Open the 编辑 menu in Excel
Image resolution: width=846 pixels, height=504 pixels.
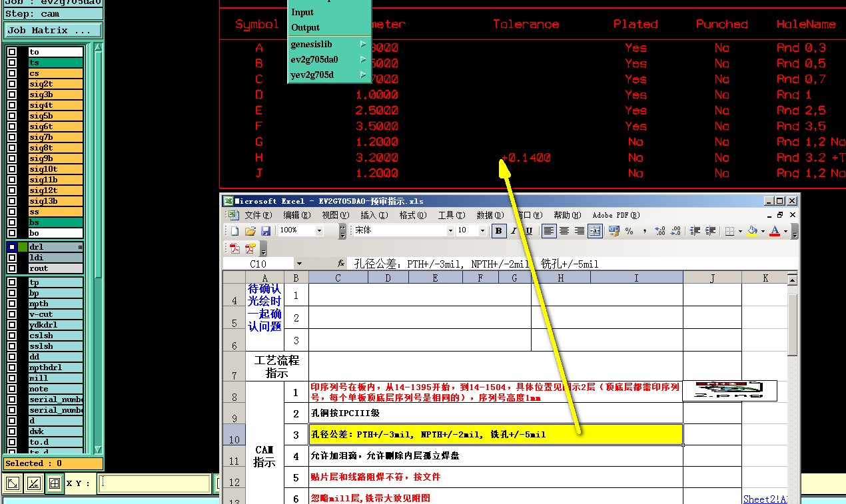(x=296, y=215)
